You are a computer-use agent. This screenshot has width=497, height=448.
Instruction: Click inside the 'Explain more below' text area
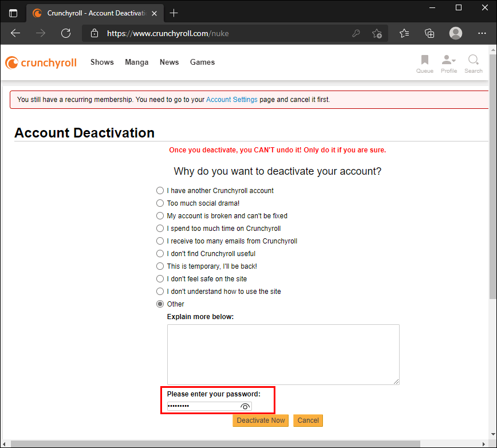click(283, 355)
